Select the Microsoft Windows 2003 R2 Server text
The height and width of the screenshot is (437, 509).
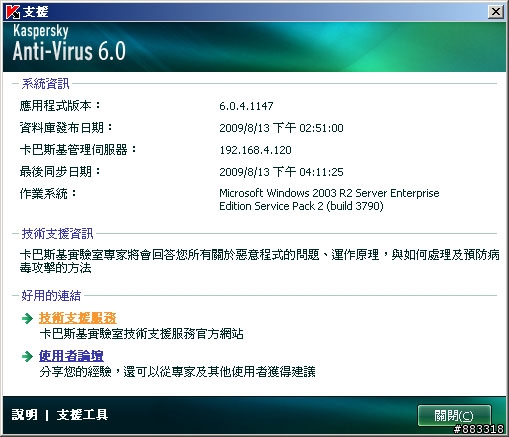(329, 199)
